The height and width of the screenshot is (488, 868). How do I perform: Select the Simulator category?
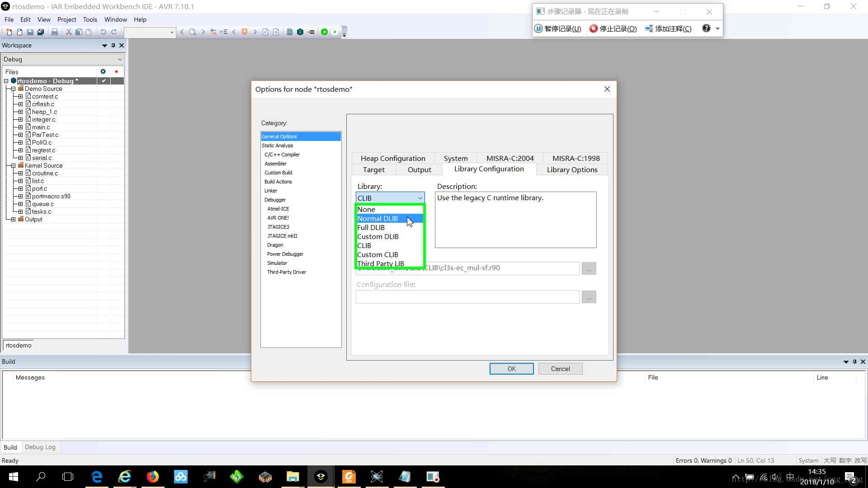(x=277, y=263)
